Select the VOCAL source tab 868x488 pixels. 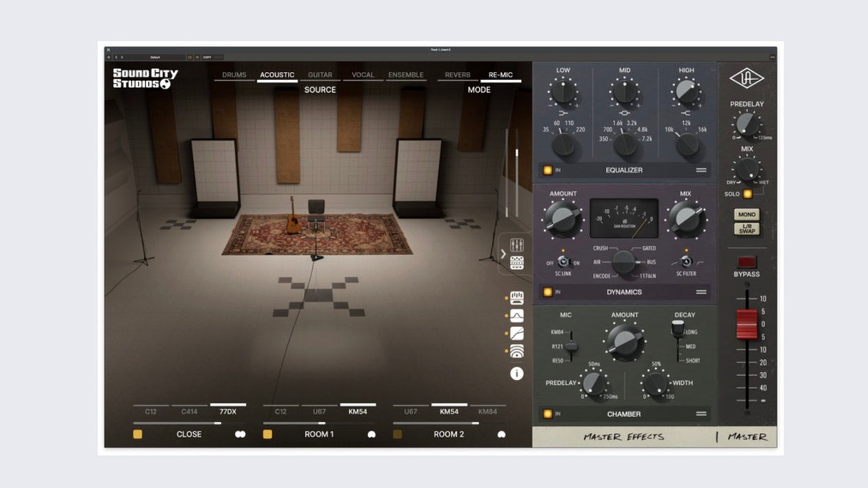[x=363, y=75]
